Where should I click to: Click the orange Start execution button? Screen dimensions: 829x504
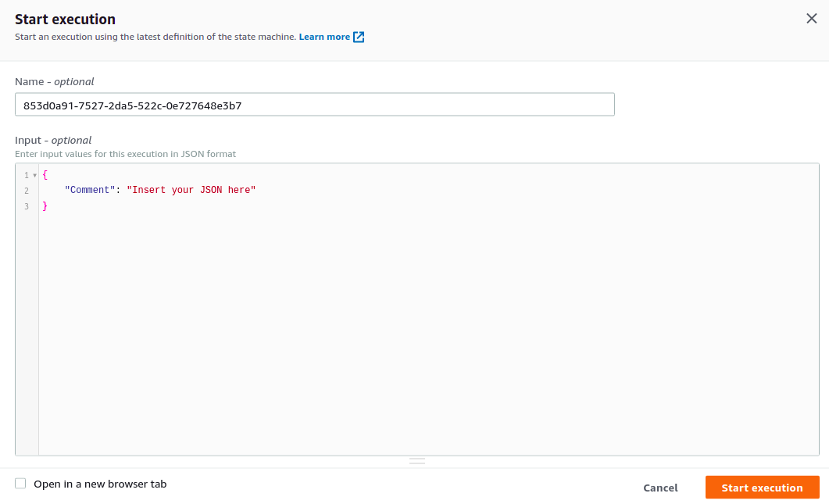tap(762, 488)
